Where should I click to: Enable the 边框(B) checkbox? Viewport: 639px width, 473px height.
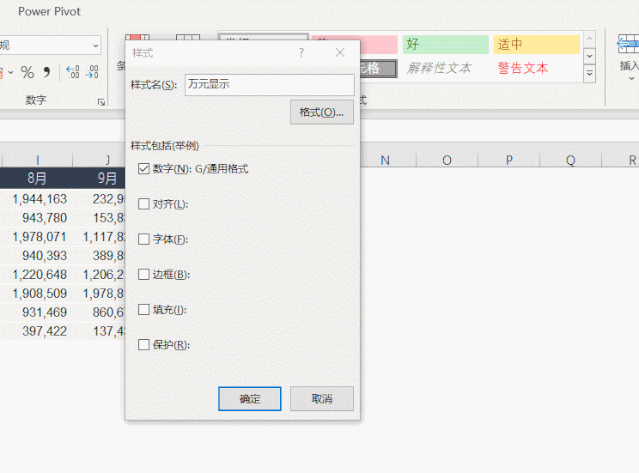coord(143,275)
